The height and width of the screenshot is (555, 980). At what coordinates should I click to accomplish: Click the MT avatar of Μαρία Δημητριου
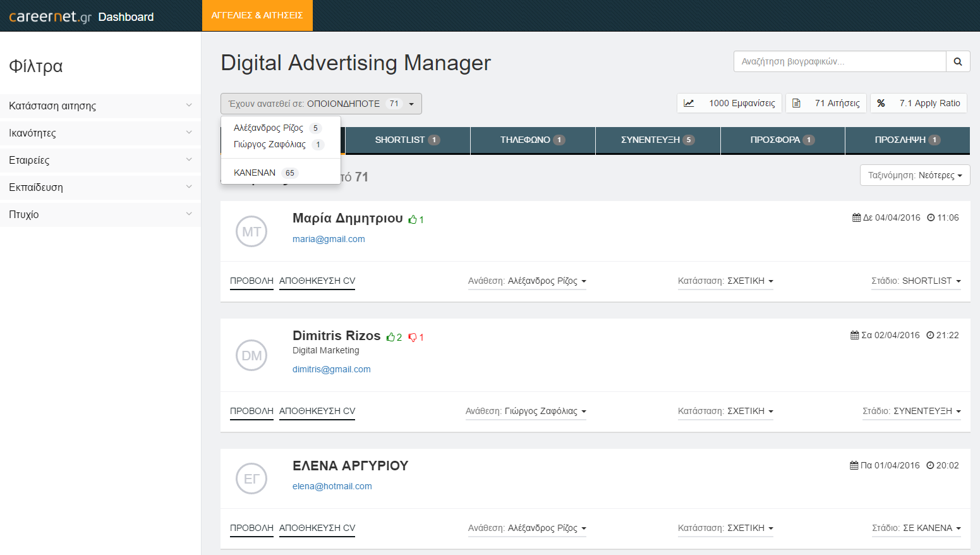(x=251, y=231)
